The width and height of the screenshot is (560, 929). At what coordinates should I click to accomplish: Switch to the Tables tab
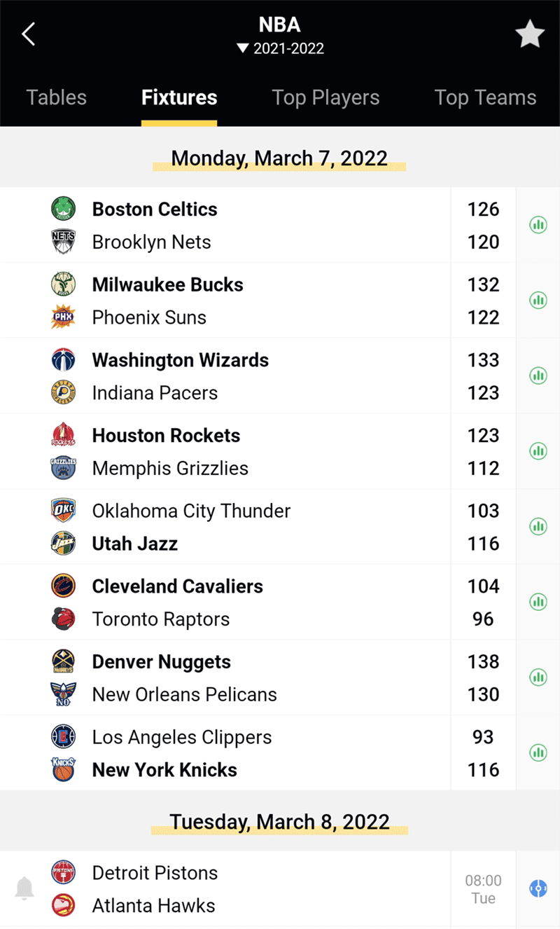pos(57,97)
